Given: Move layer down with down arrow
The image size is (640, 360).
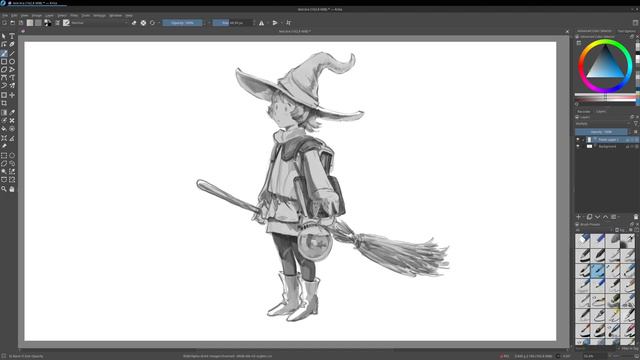Looking at the screenshot, I should tap(598, 217).
